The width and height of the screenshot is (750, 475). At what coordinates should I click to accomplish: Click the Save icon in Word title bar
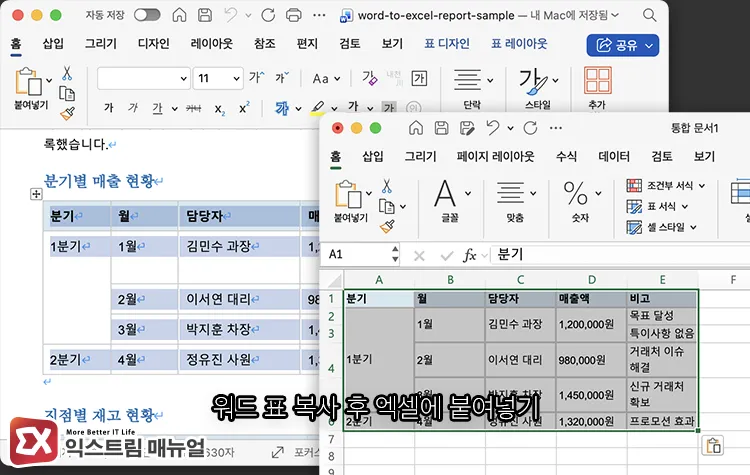(x=205, y=15)
